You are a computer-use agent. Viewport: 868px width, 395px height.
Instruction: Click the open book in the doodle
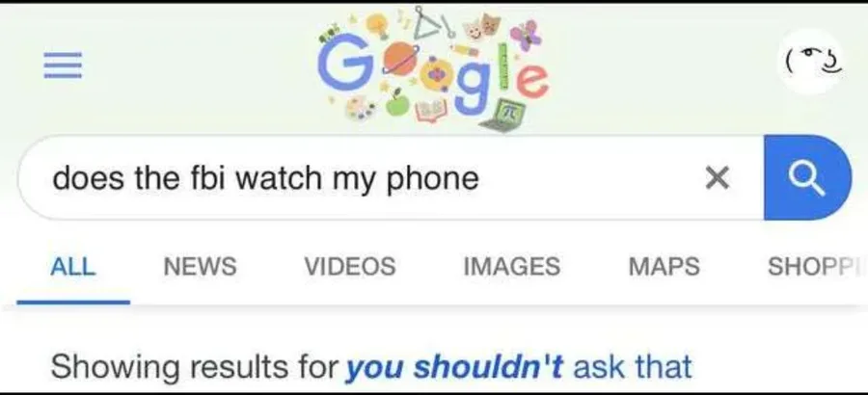point(429,110)
